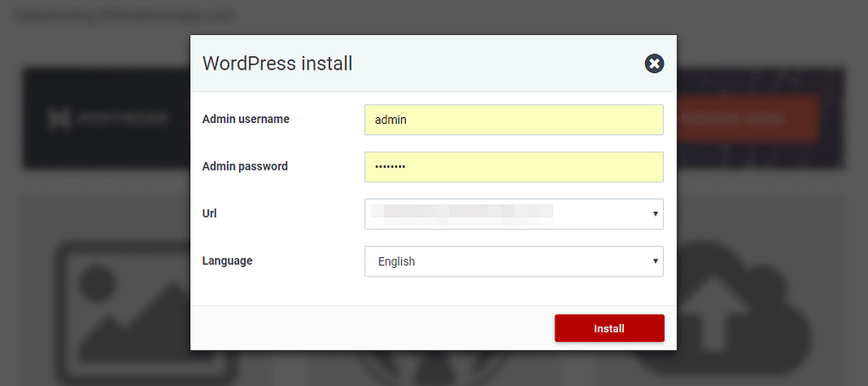Click the red Install button
Screen dimensions: 868x386
tap(609, 328)
